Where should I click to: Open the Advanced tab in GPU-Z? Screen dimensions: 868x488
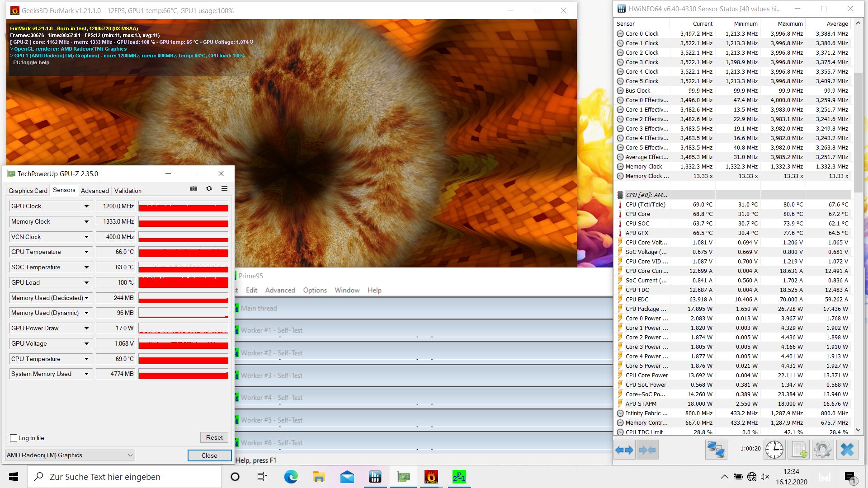click(x=95, y=191)
